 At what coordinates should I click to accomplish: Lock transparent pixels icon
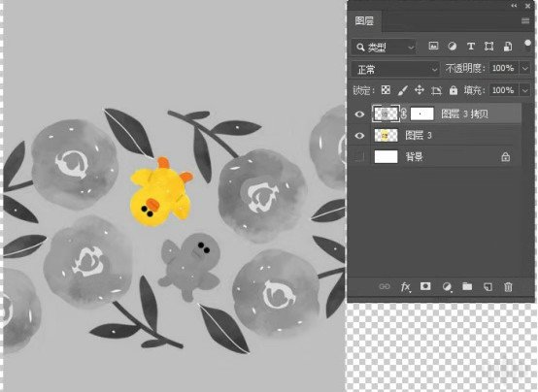pos(386,90)
